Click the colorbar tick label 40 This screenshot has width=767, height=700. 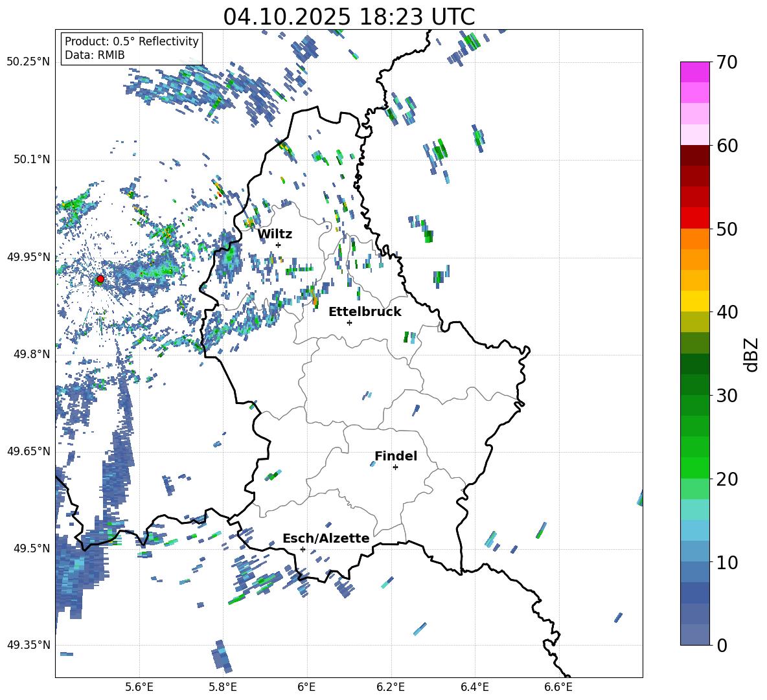[x=727, y=312]
